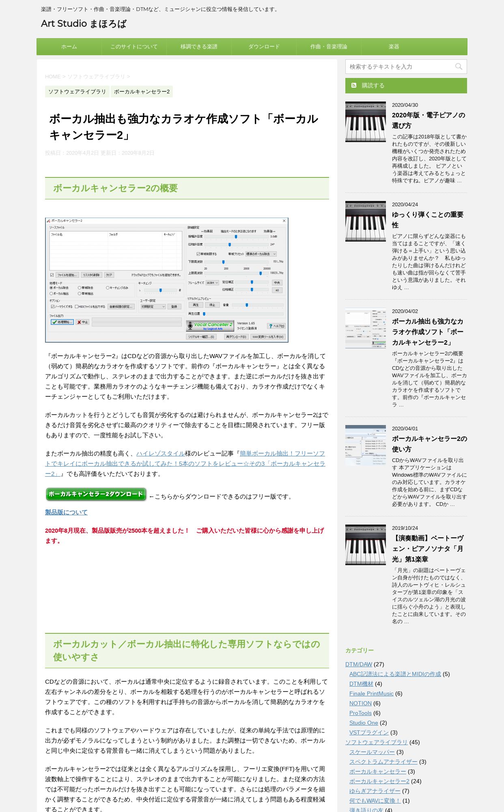This screenshot has width=504, height=812.
Task: Click the 投稿日：2020年4月2日 post date text
Action: [x=72, y=153]
